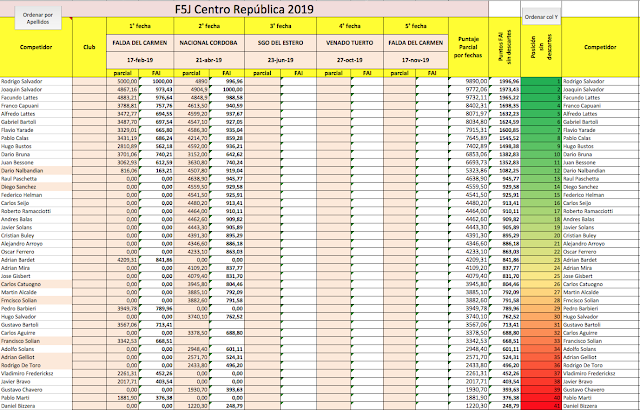Select the FAI total cell '1996,96'
Image resolution: width=640 pixels, height=410 pixels.
504,81
